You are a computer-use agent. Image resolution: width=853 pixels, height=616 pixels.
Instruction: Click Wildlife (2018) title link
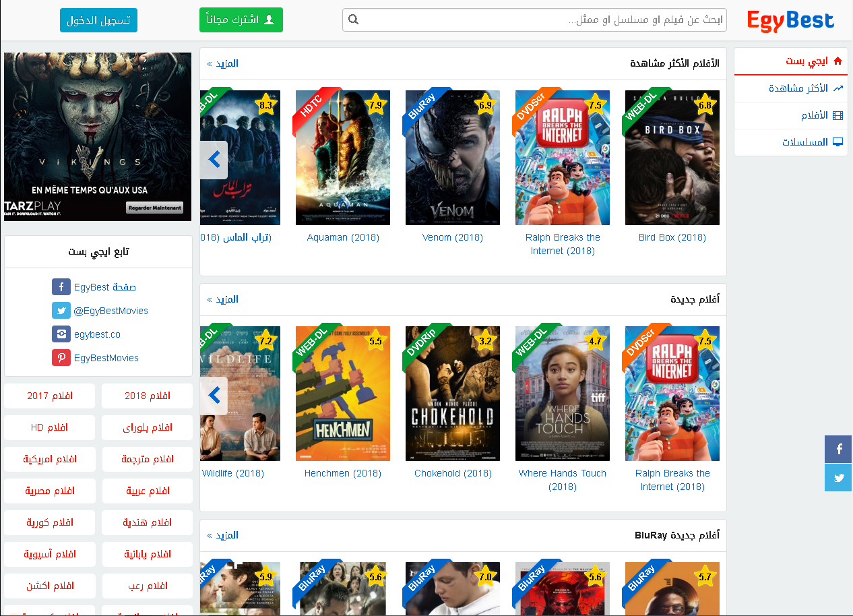[x=233, y=473]
